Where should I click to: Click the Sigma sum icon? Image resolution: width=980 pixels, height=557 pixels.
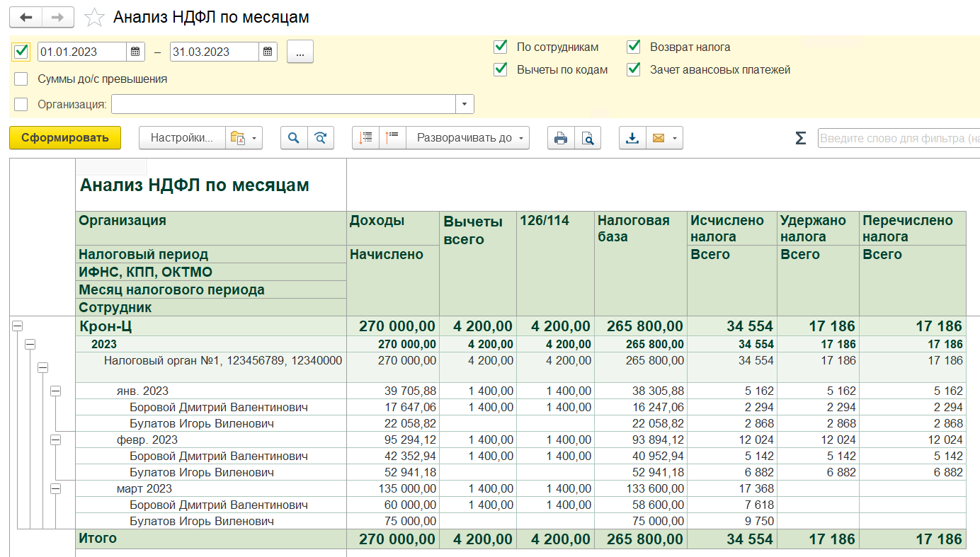(x=800, y=138)
